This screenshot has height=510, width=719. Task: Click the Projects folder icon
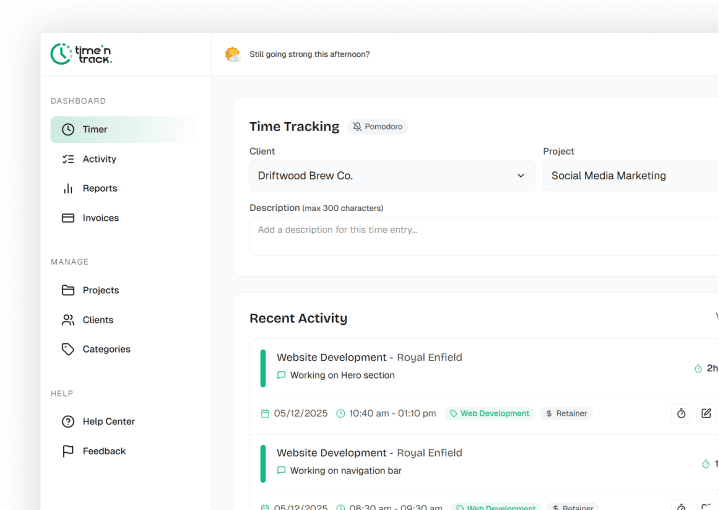pyautogui.click(x=68, y=290)
